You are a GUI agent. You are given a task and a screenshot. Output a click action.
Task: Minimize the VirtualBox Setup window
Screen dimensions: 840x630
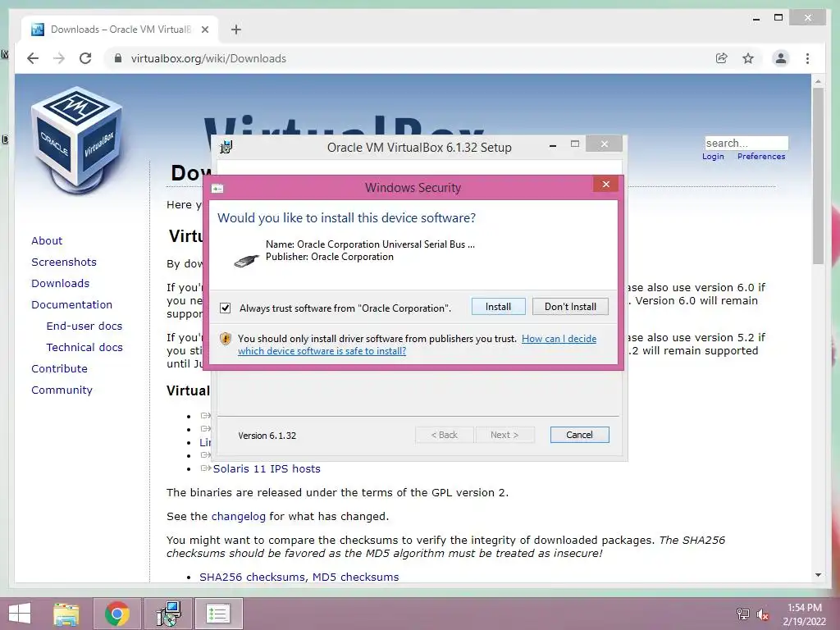pos(552,145)
